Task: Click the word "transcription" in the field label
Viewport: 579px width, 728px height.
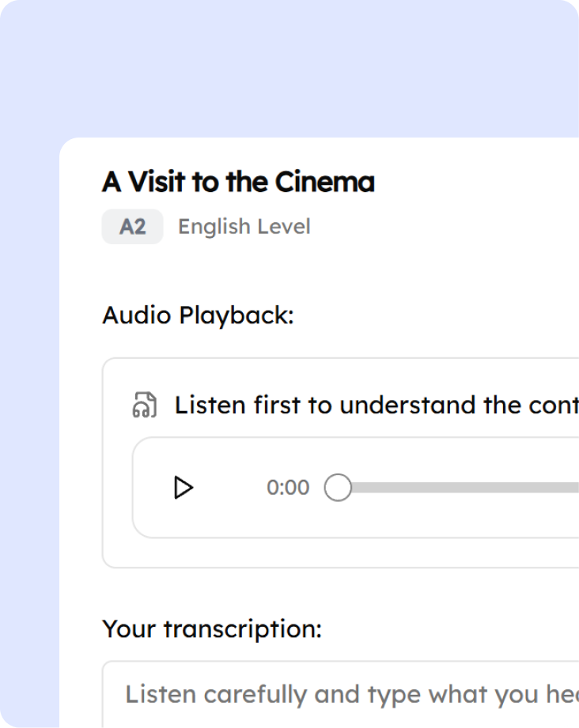Action: (242, 629)
